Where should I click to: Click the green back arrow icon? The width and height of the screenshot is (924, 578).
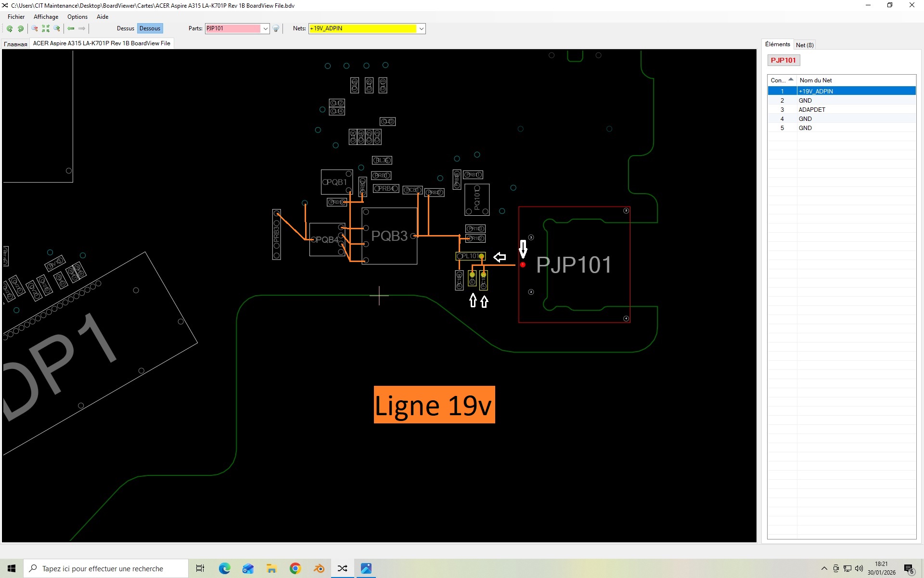(71, 29)
